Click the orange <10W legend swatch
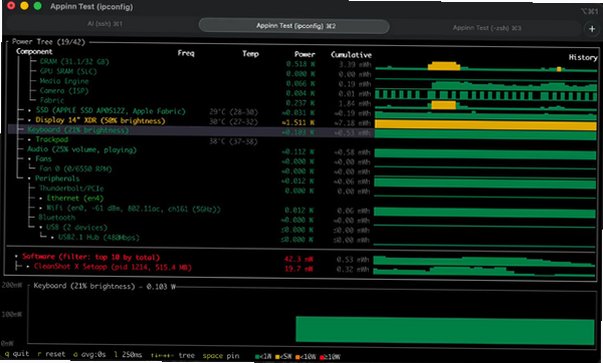This screenshot has height=363, width=603. click(298, 358)
